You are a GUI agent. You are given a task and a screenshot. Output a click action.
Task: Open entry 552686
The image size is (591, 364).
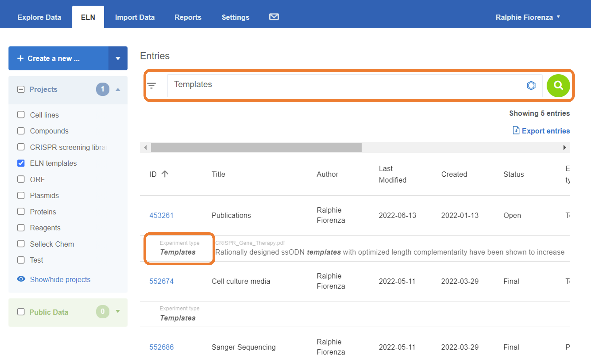tap(161, 347)
